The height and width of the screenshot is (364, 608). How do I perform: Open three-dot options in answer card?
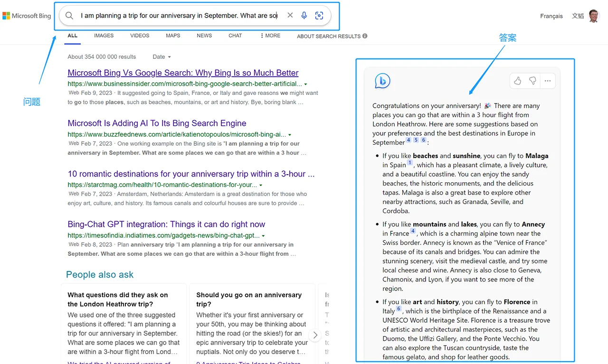pyautogui.click(x=548, y=81)
